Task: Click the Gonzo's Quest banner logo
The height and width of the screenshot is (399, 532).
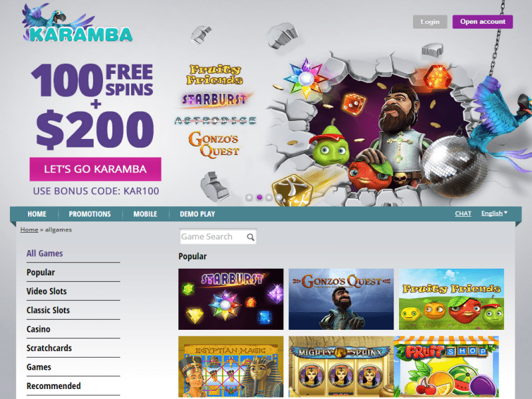Action: 214,144
